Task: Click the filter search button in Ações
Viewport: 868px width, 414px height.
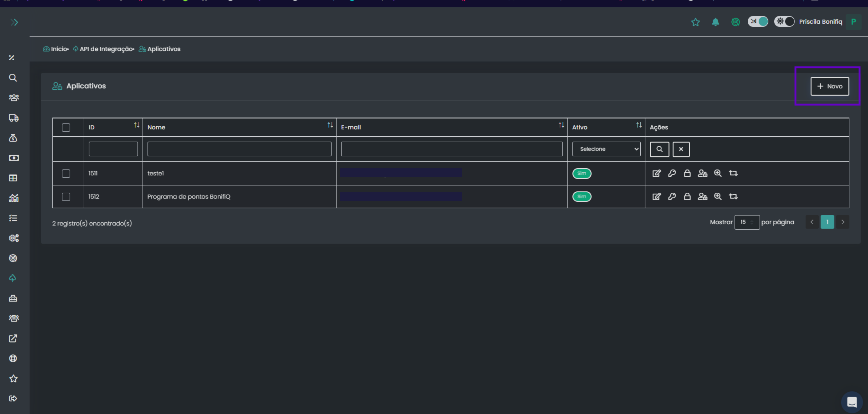Action: (x=659, y=149)
